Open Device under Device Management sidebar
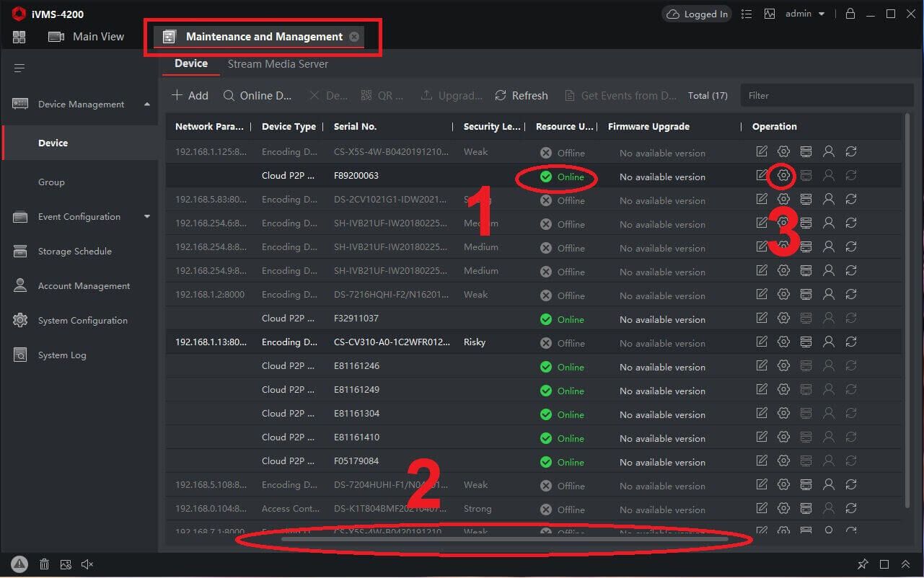Screen dimensions: 924x578 pos(79,143)
